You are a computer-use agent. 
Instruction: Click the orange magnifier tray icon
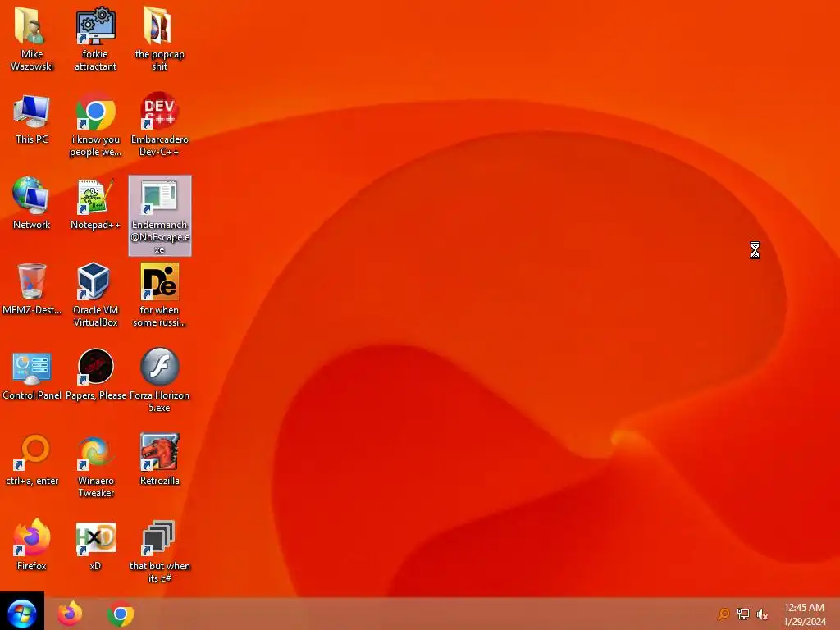tap(724, 614)
